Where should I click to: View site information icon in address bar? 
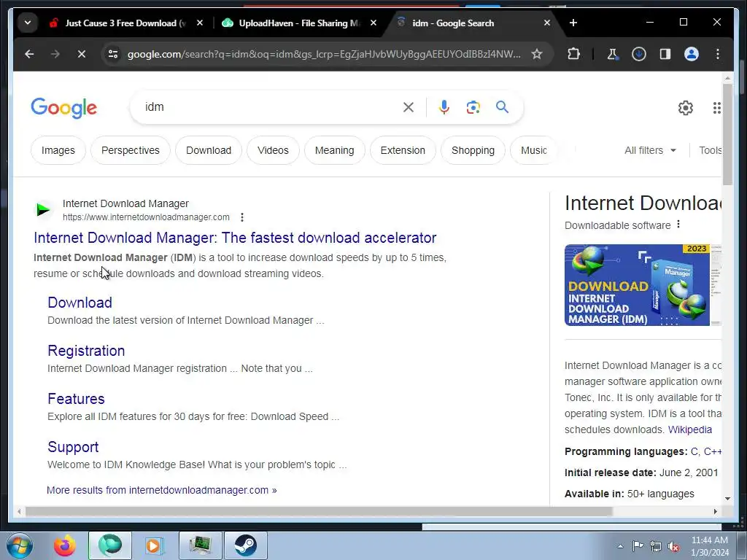pyautogui.click(x=113, y=54)
